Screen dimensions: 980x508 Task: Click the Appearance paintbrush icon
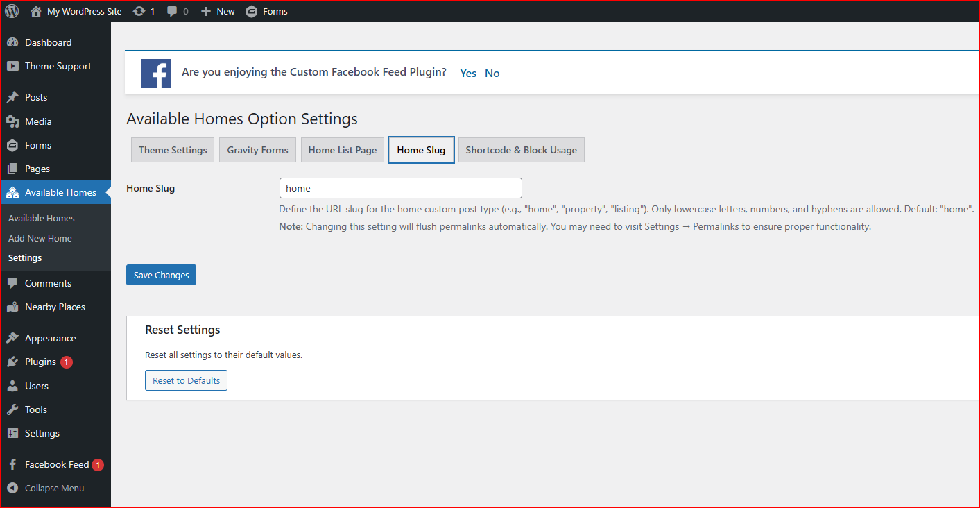(12, 338)
